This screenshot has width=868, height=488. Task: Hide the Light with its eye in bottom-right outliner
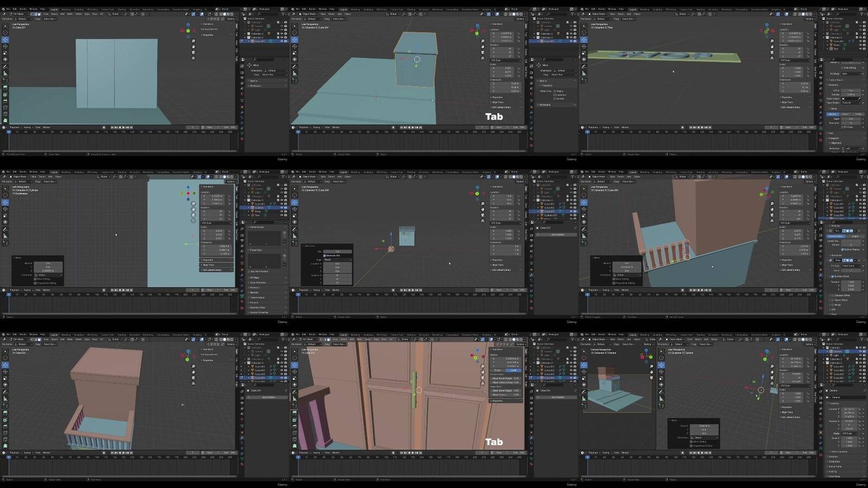click(x=860, y=355)
